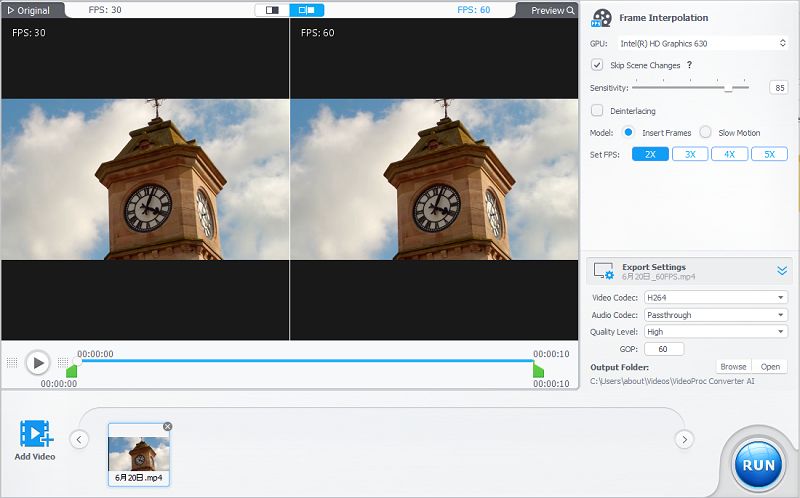Set FPS multiplier to 2X
Image resolution: width=800 pixels, height=498 pixels.
(650, 154)
